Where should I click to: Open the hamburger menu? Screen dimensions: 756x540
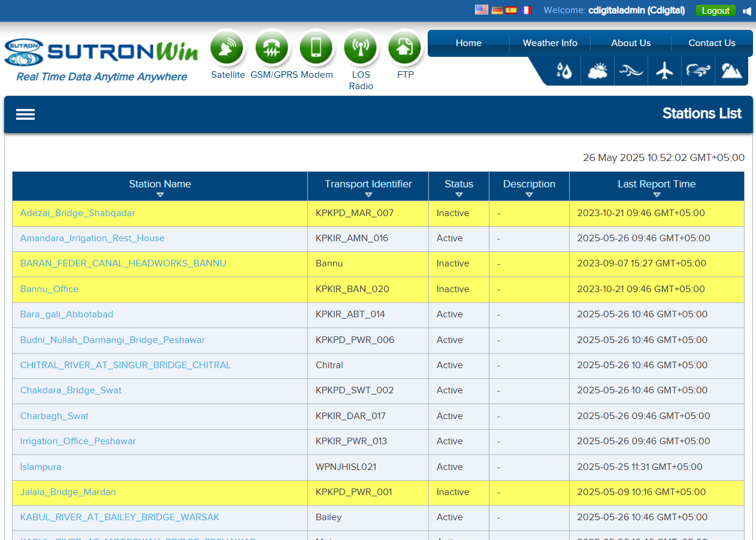pos(25,114)
